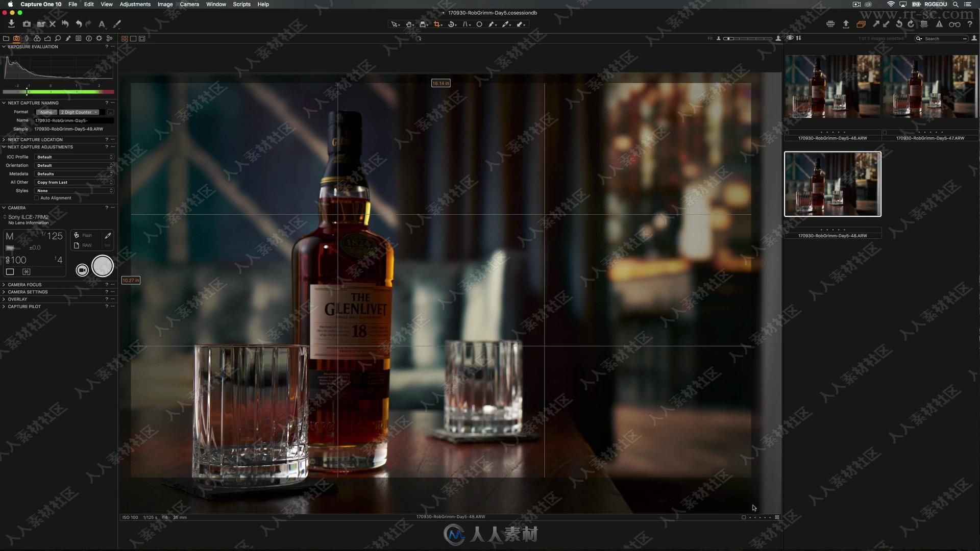Open the Scripts menu
The height and width of the screenshot is (551, 980).
coord(241,4)
